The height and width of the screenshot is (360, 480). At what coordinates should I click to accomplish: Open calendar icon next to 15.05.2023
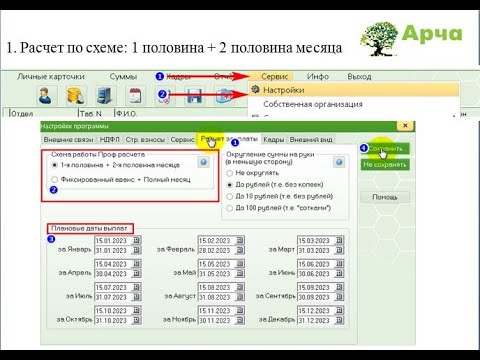240,264
